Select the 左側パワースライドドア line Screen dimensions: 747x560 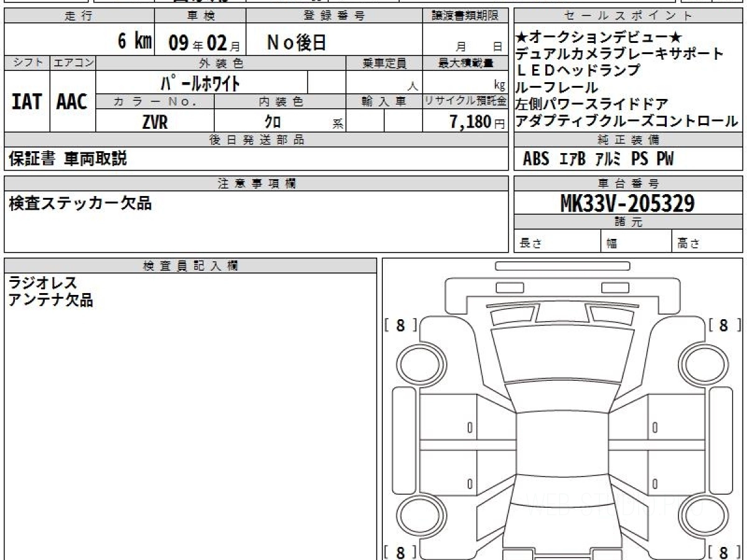tap(592, 105)
